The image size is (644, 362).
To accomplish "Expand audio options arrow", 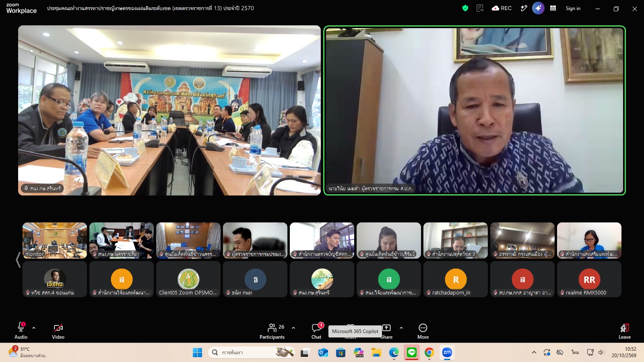I will tap(34, 328).
